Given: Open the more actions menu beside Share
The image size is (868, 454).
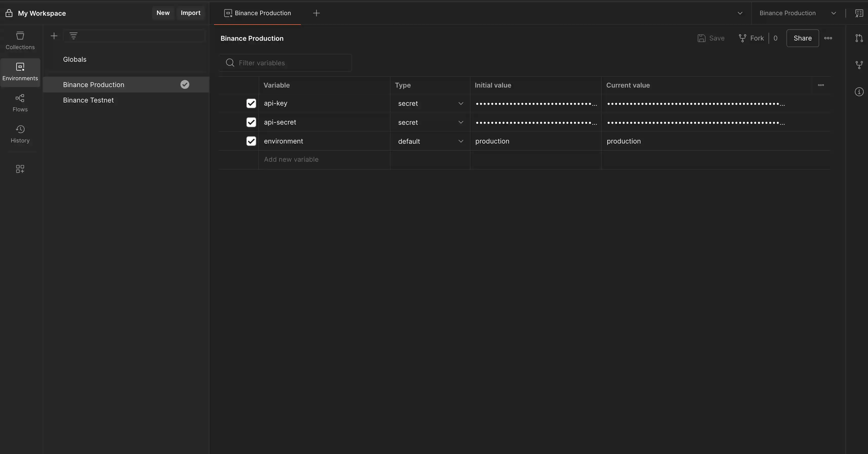Looking at the screenshot, I should (828, 38).
